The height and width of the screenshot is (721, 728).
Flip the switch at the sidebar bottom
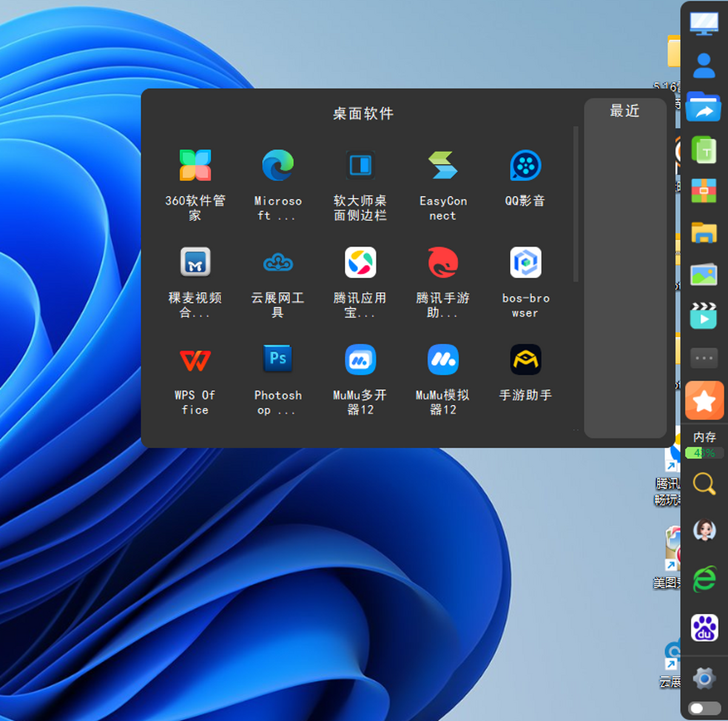tap(704, 708)
